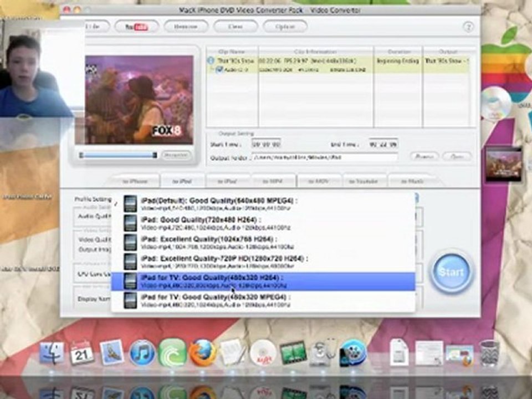This screenshot has height=399, width=532.
Task: Launch the Mail stamp icon in dock
Action: [x=111, y=353]
